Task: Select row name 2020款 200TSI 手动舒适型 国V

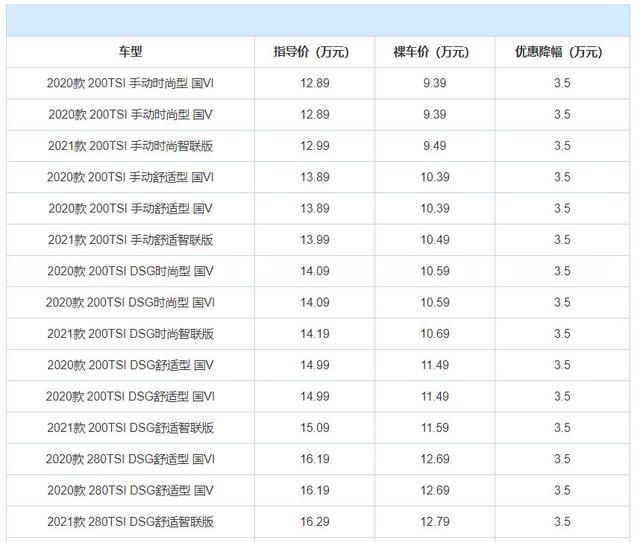Action: (130, 209)
